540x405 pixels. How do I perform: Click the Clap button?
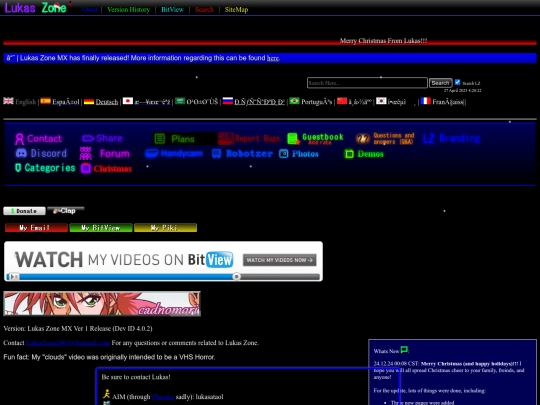(x=65, y=210)
